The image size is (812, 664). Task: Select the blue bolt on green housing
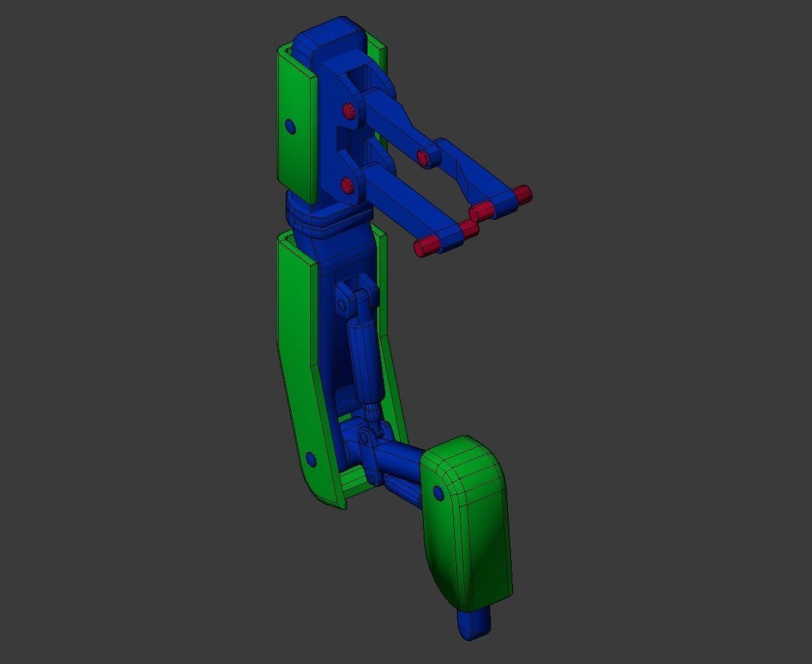[x=438, y=494]
